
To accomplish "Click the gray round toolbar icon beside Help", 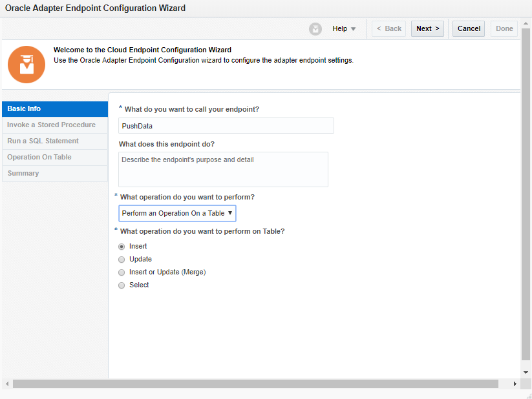I will pyautogui.click(x=315, y=29).
